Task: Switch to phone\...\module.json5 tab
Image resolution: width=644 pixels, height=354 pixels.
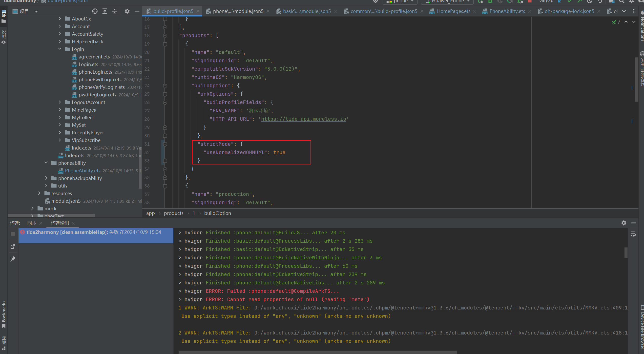Action: pos(238,11)
